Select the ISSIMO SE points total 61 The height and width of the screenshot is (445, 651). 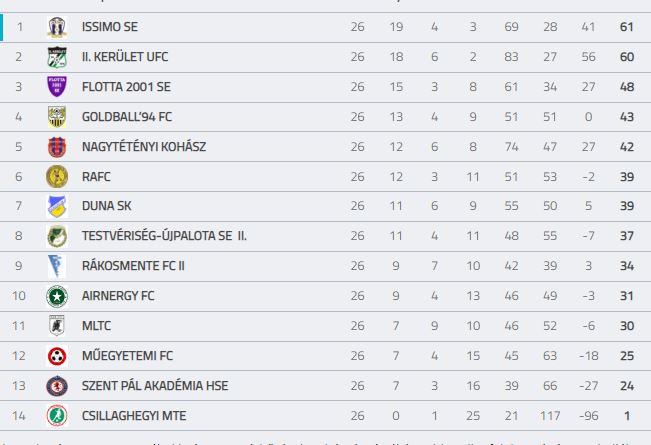click(627, 27)
